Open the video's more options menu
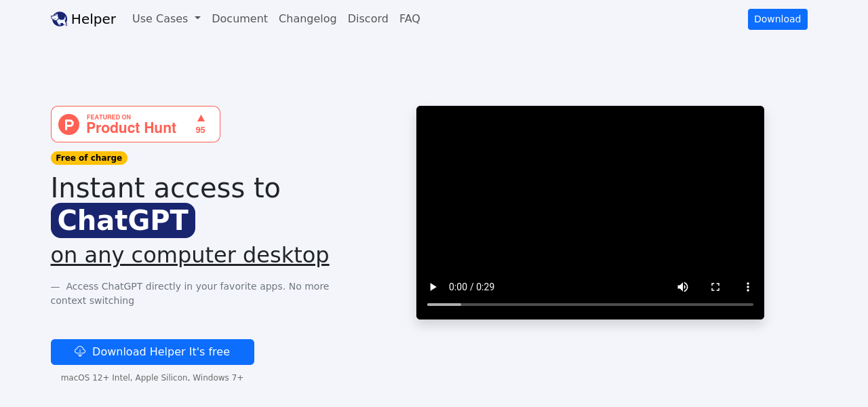Screen dimensions: 868x407 click(748, 287)
